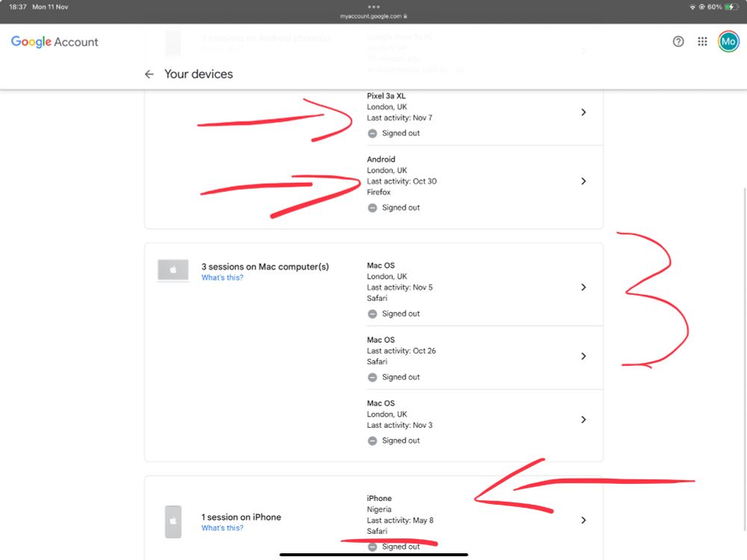Click What's this? under 1 session on iPhone
Viewport: 747px width, 560px height.
click(x=222, y=528)
